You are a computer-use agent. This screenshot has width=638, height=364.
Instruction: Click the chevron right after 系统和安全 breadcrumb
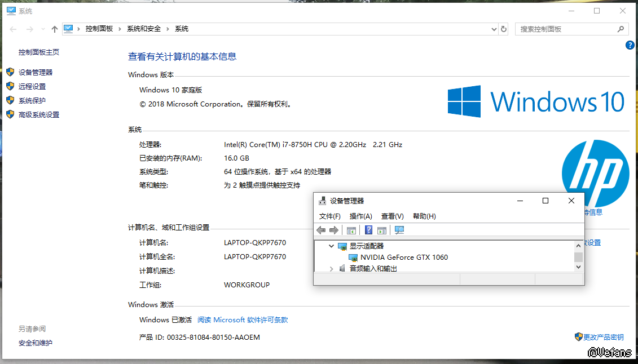click(168, 29)
